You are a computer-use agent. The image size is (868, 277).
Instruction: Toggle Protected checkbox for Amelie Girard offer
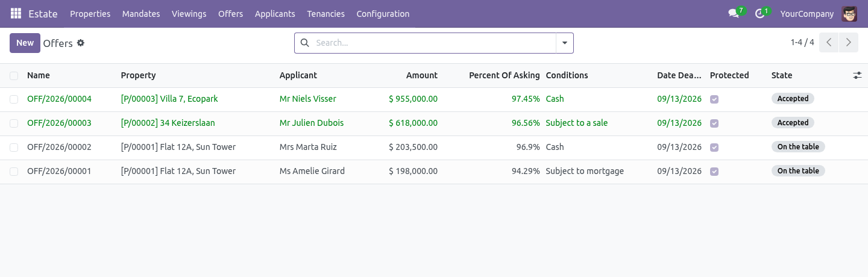pyautogui.click(x=714, y=171)
